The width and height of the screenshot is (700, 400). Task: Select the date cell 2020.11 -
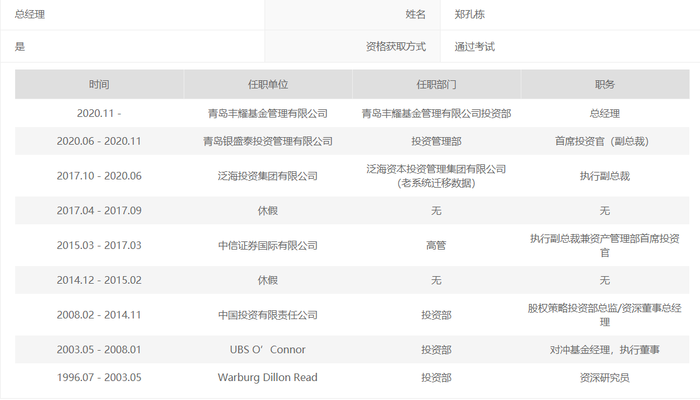click(x=99, y=113)
